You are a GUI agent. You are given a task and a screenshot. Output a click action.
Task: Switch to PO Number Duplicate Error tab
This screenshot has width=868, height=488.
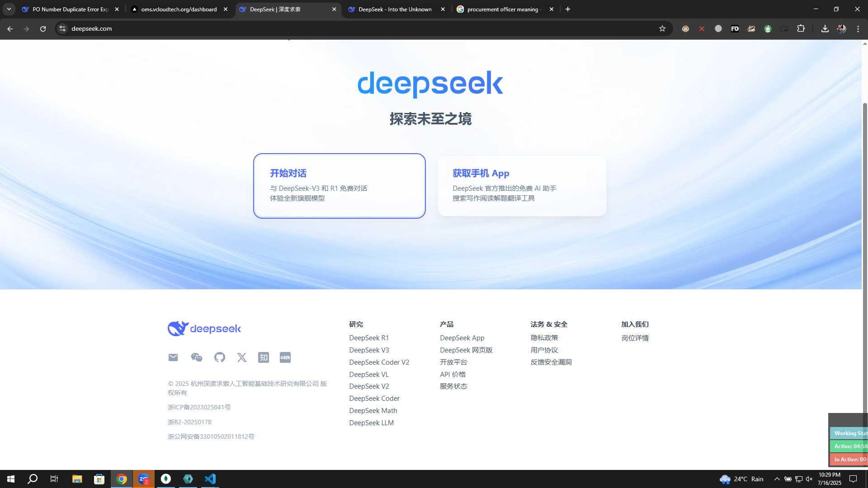click(71, 9)
